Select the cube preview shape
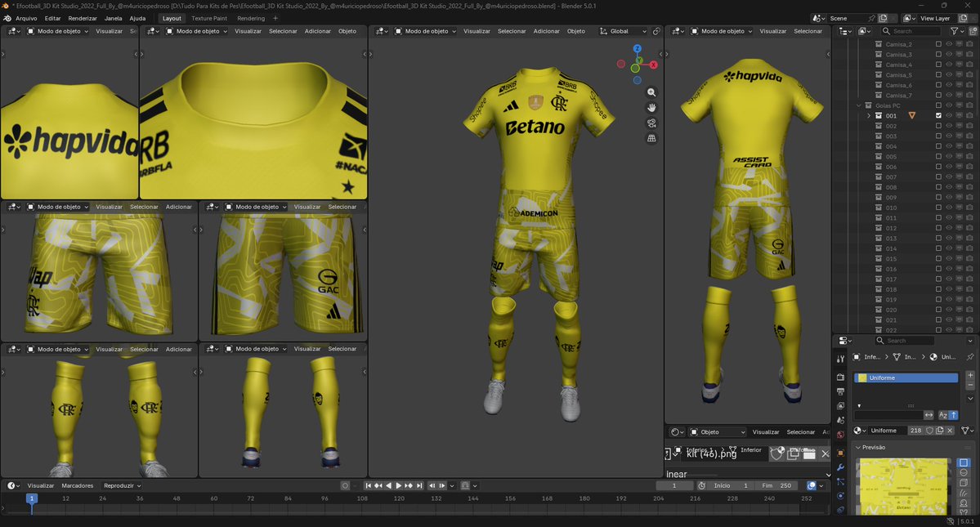 964,483
